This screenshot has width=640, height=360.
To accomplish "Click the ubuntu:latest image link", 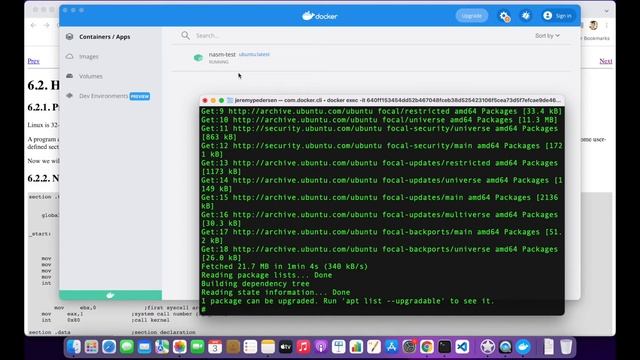I will pos(254,54).
